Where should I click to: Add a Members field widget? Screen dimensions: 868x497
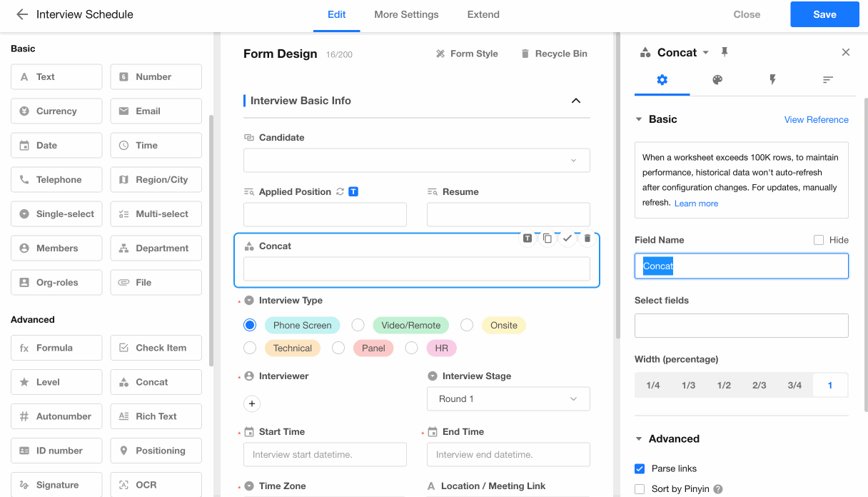[x=56, y=248]
